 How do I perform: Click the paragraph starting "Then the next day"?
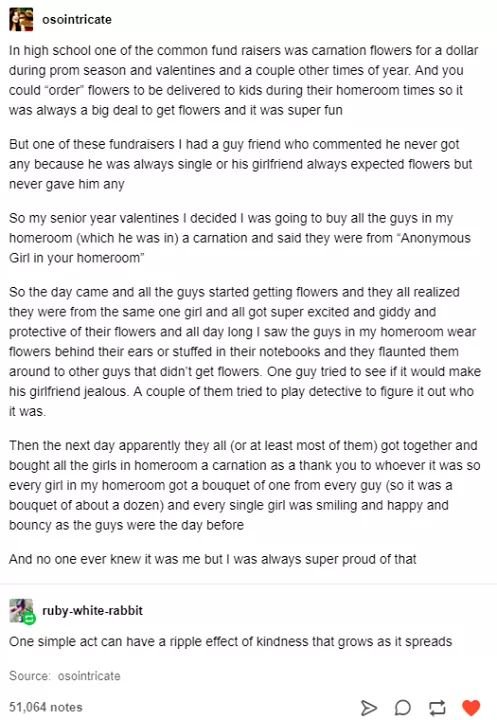244,485
